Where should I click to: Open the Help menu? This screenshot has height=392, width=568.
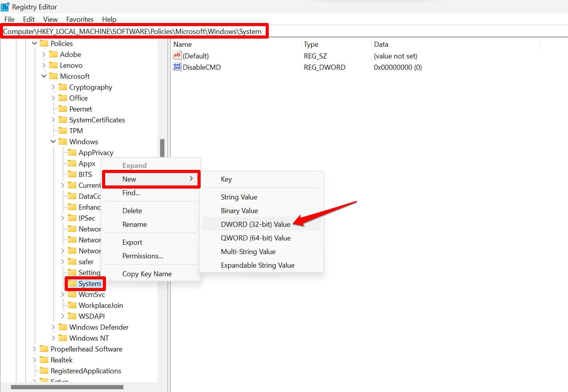coord(109,19)
